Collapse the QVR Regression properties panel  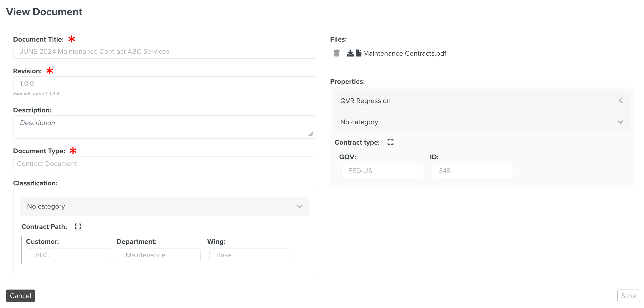621,101
